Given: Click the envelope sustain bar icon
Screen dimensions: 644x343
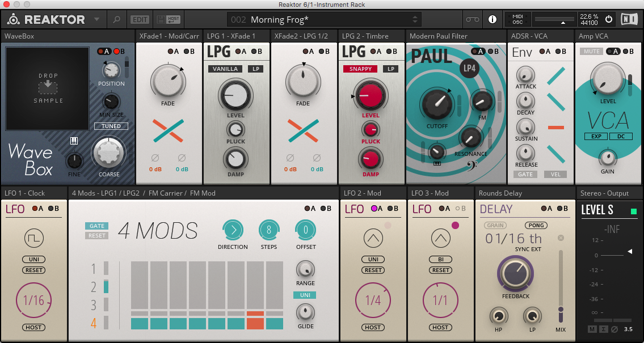Looking at the screenshot, I should 555,128.
